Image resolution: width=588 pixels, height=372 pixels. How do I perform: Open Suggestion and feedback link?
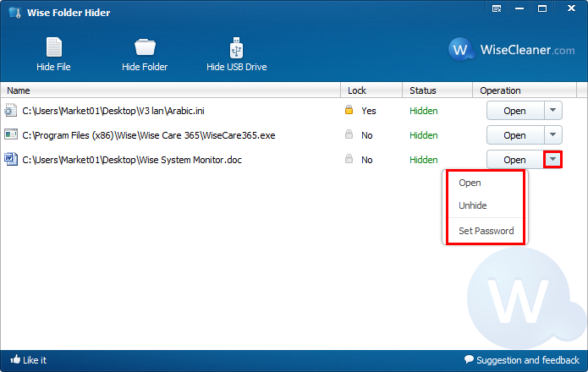(x=528, y=360)
